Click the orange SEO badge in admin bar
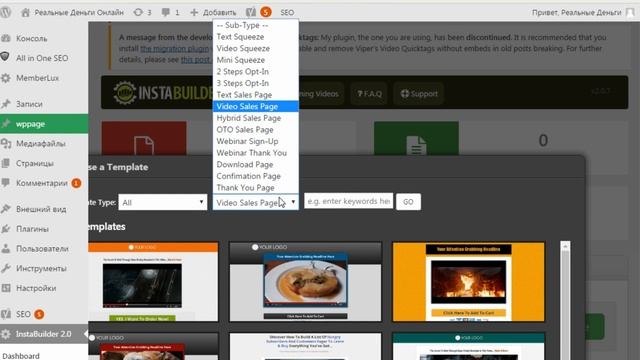The height and width of the screenshot is (360, 640). 266,12
